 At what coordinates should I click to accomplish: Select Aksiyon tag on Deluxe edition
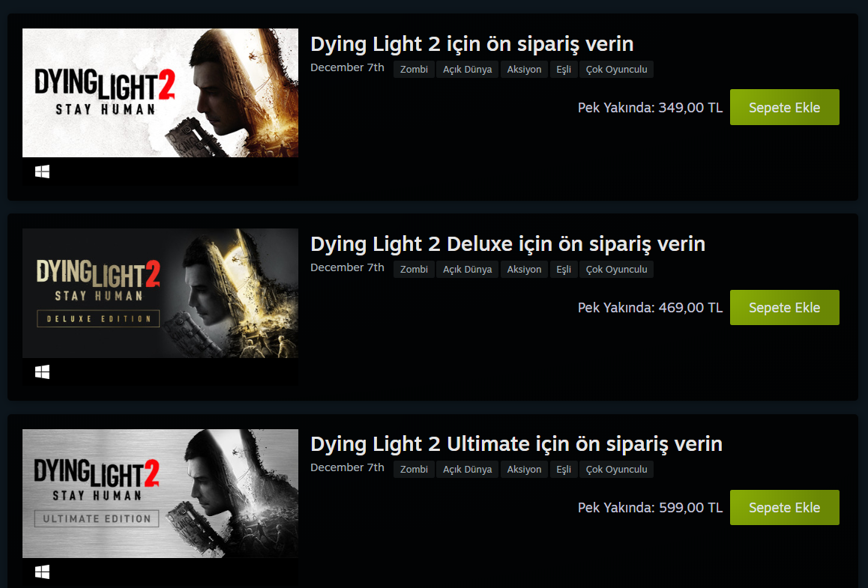[524, 270]
